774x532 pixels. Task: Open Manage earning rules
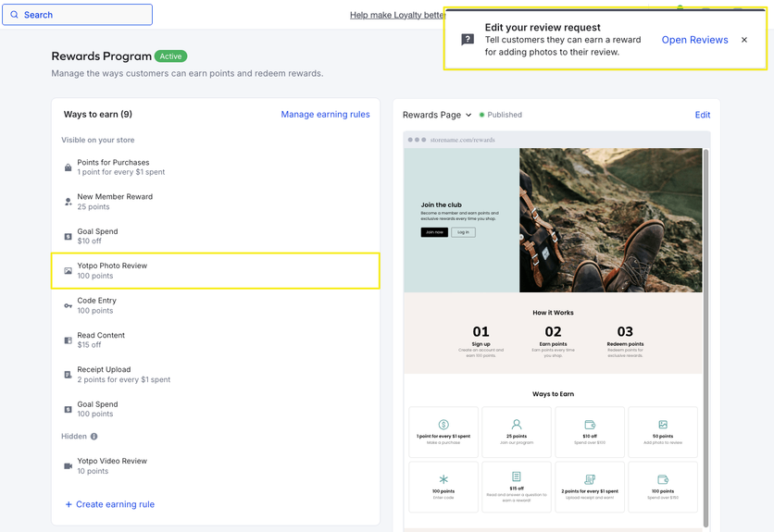325,115
